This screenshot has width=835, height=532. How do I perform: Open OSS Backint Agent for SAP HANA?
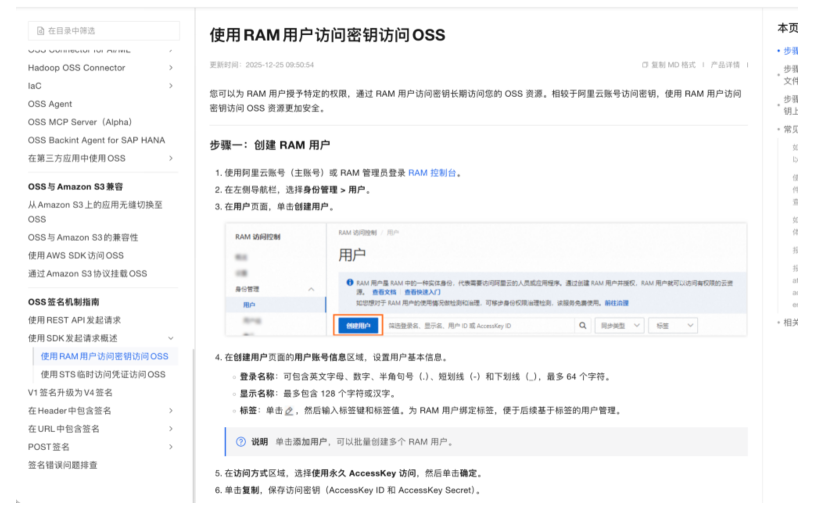tap(96, 140)
